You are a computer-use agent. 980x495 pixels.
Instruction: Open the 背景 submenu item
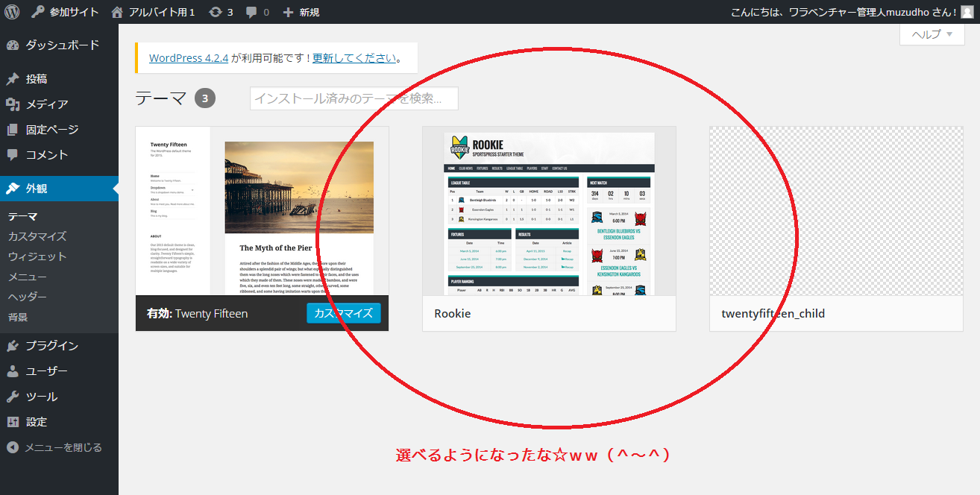tap(18, 317)
